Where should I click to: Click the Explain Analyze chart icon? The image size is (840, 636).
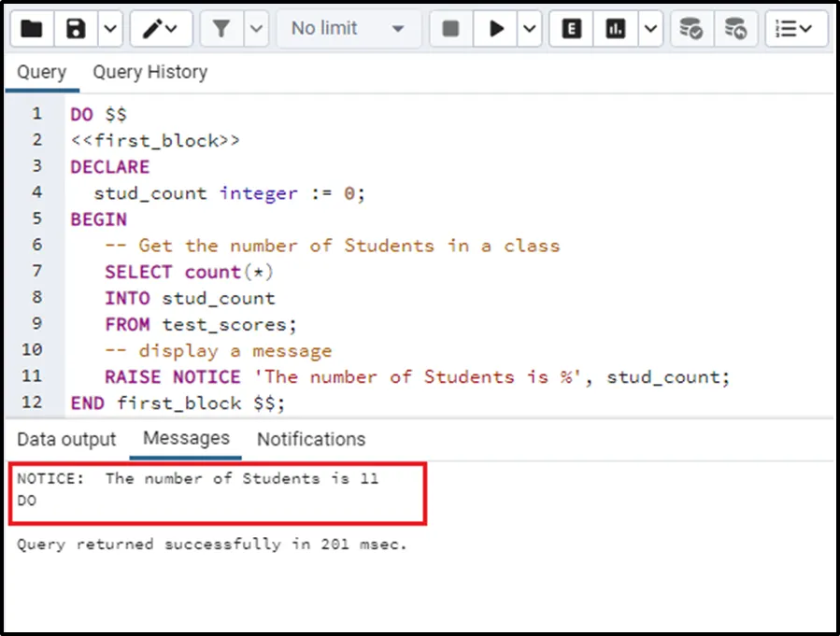[616, 29]
